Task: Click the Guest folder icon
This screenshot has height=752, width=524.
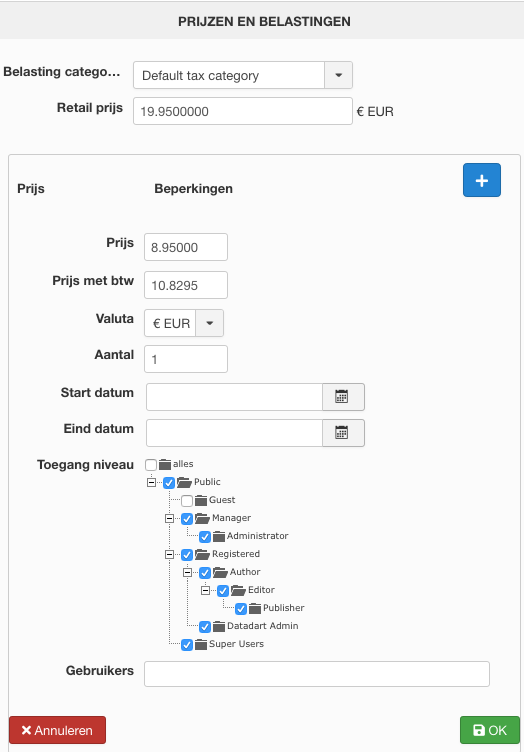Action: [x=201, y=501]
